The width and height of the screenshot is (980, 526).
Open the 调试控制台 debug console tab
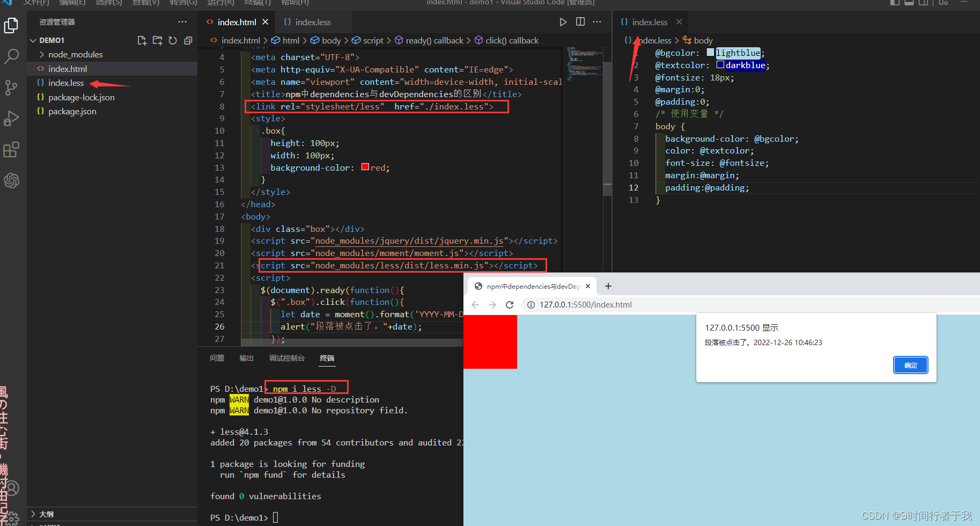pos(287,358)
